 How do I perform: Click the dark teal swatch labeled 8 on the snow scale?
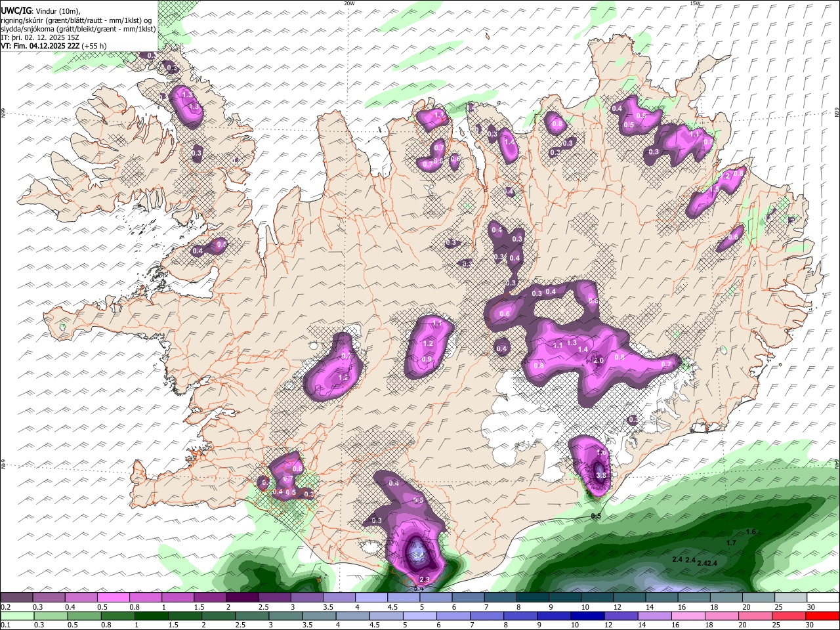tap(533, 598)
